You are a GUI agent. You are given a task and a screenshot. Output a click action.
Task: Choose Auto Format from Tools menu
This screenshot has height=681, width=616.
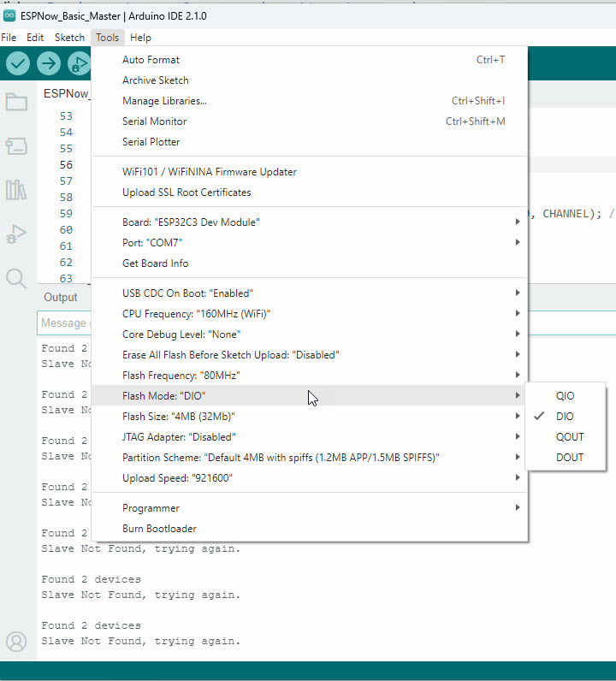(x=310, y=60)
